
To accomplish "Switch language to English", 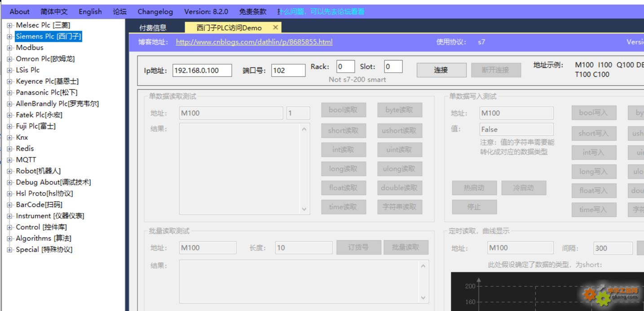I will pos(90,12).
